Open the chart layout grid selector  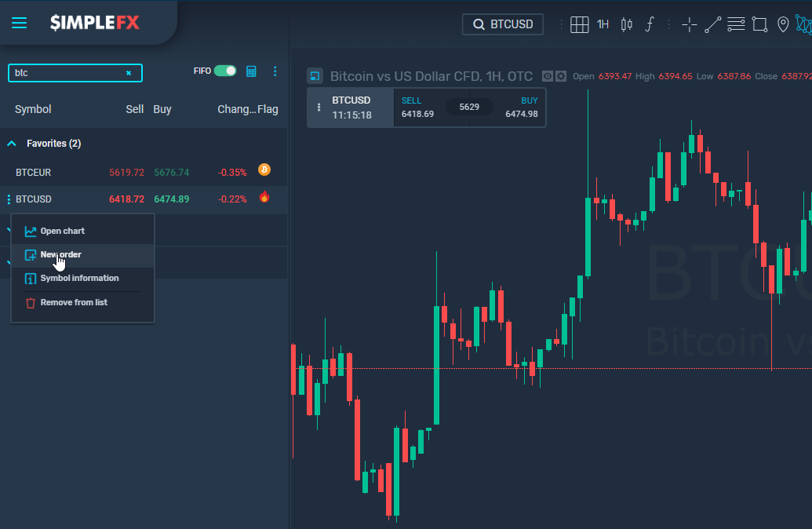(579, 24)
